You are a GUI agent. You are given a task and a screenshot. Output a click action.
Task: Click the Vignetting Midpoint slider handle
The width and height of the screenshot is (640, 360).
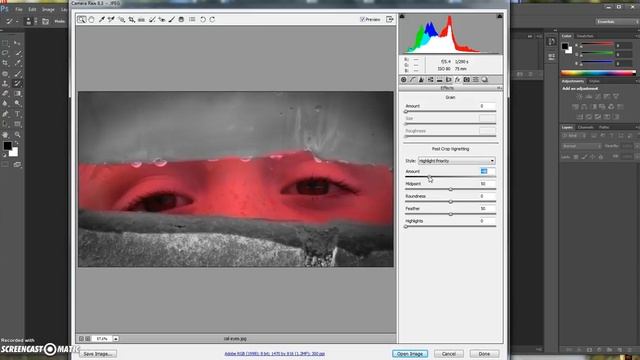(x=451, y=189)
